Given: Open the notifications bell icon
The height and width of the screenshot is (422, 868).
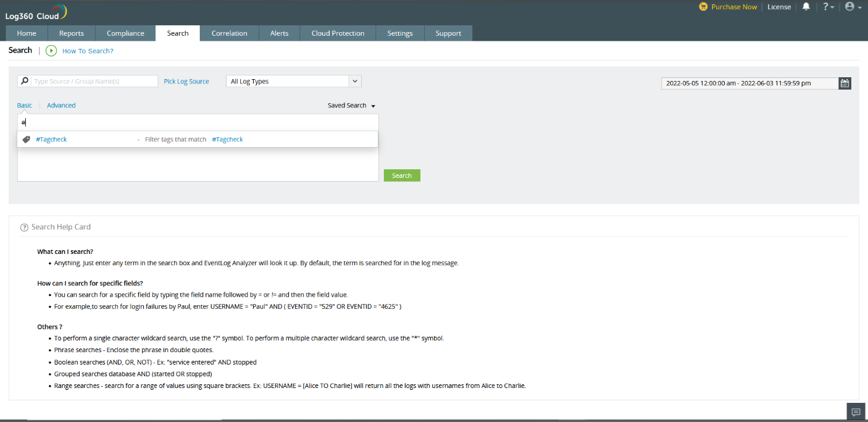Looking at the screenshot, I should click(807, 7).
